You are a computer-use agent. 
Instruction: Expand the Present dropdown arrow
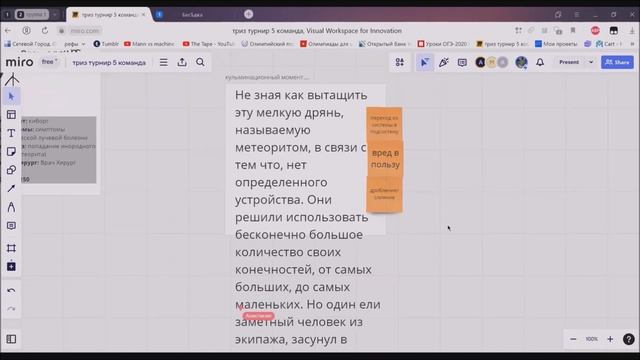pyautogui.click(x=591, y=62)
